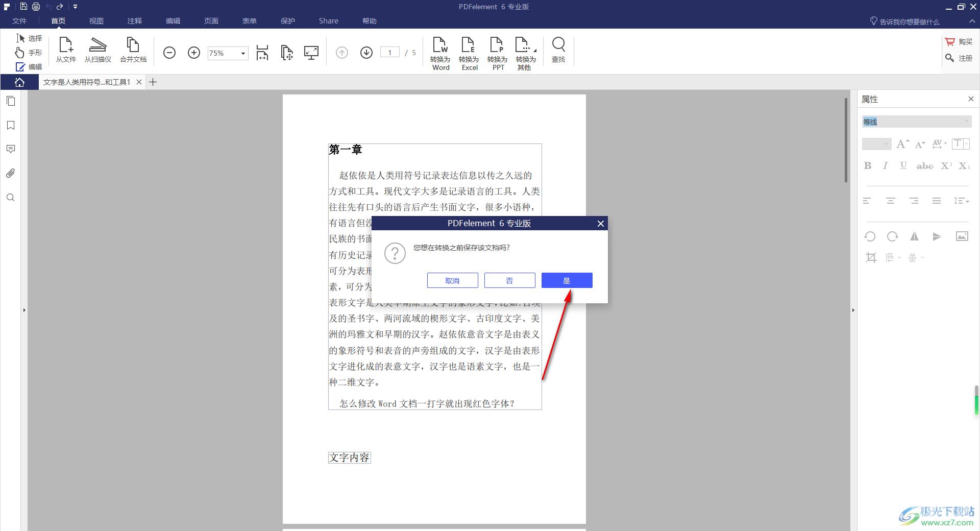The width and height of the screenshot is (980, 531).
Task: Toggle superscript formatting
Action: [946, 165]
